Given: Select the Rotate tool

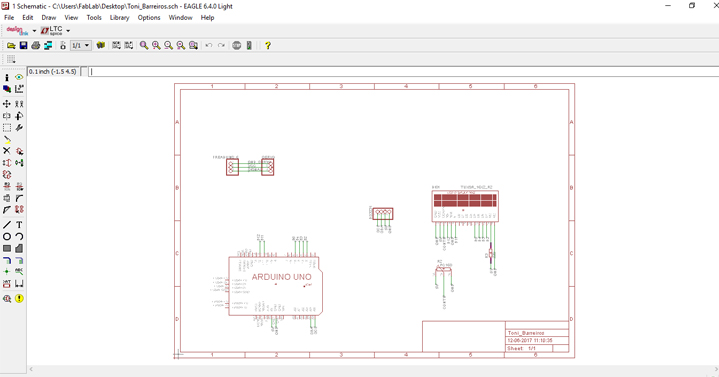Looking at the screenshot, I should [x=19, y=116].
